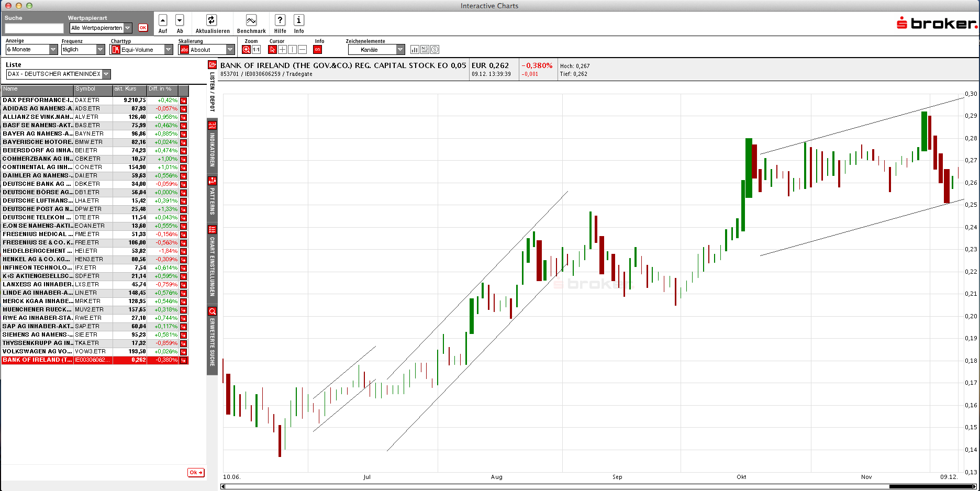The image size is (980, 491).
Task: Open the Anzeige 6 Monate dropdown
Action: click(x=31, y=49)
